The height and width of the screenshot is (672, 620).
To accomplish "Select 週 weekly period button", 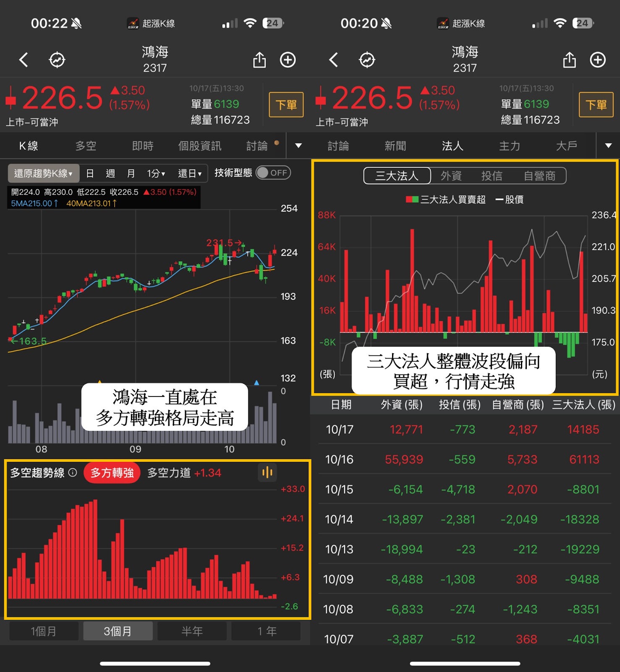I will [x=110, y=173].
